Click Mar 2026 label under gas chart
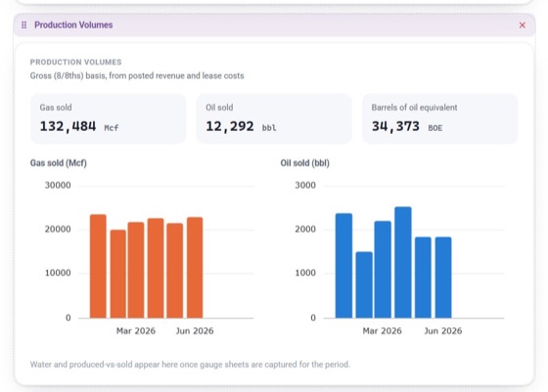Viewport: 548px width, 392px height. [136, 331]
